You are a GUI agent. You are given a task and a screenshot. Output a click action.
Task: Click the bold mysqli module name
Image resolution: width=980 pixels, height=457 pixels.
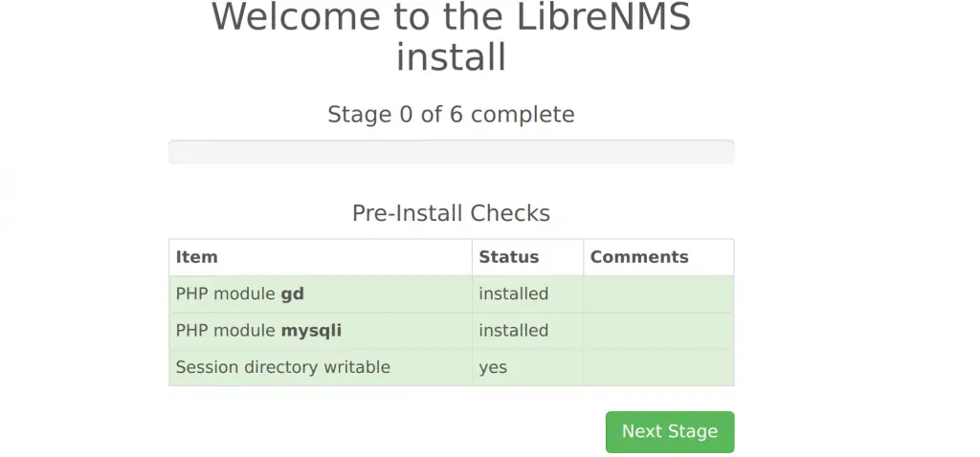pos(311,330)
